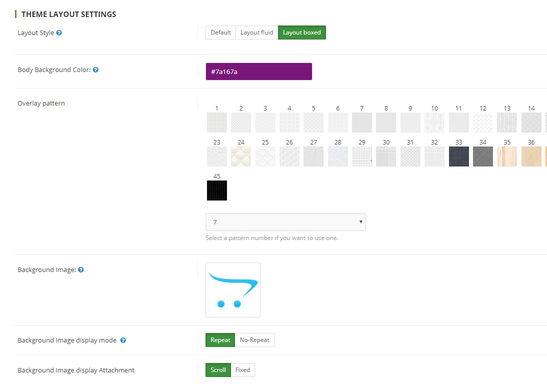Viewport: 547px width, 392px height.
Task: Open the pattern number dropdown showing 7
Action: [285, 222]
